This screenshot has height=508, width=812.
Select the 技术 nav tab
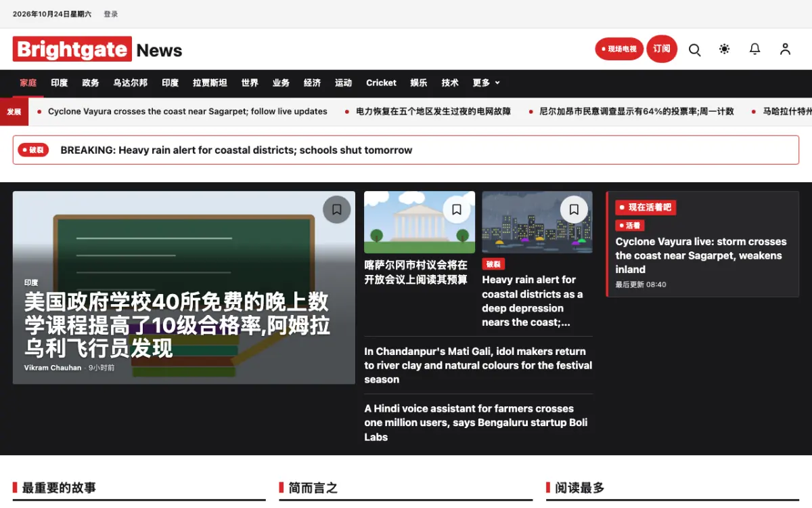click(450, 83)
